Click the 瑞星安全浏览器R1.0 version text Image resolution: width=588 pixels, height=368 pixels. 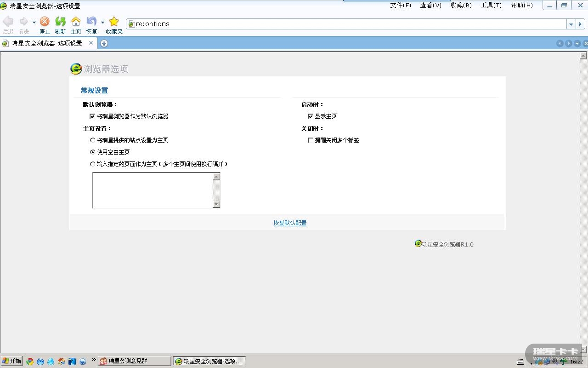[x=447, y=245]
